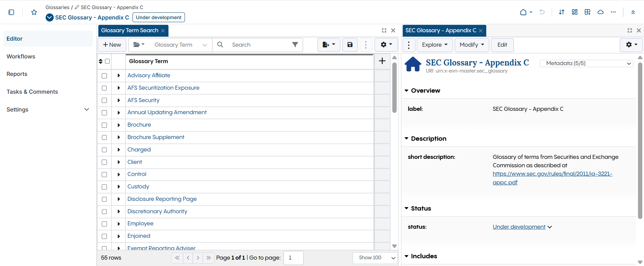This screenshot has height=266, width=644.
Task: Open gear settings in SEC Glossary details panel
Action: tap(631, 45)
